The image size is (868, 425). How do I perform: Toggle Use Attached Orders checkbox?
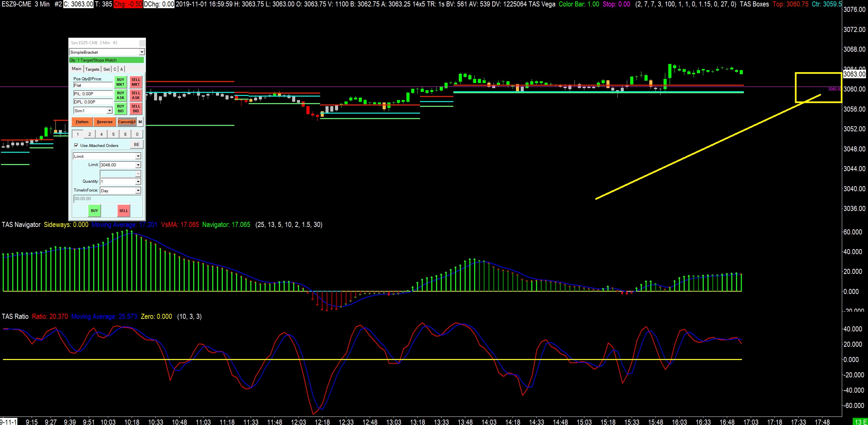(x=76, y=145)
